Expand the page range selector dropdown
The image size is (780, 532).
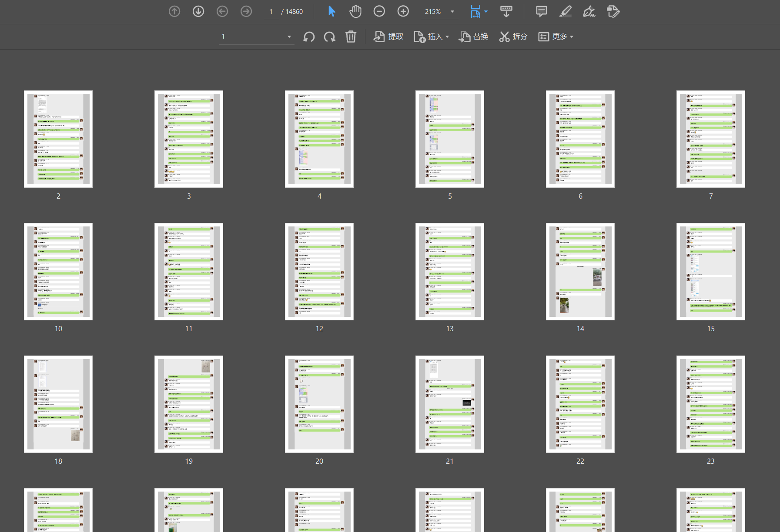click(289, 37)
